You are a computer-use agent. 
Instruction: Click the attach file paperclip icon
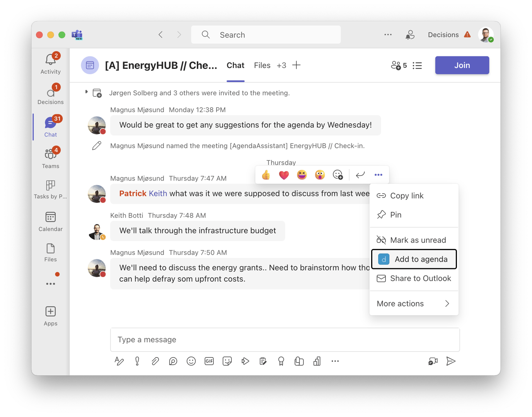click(155, 361)
